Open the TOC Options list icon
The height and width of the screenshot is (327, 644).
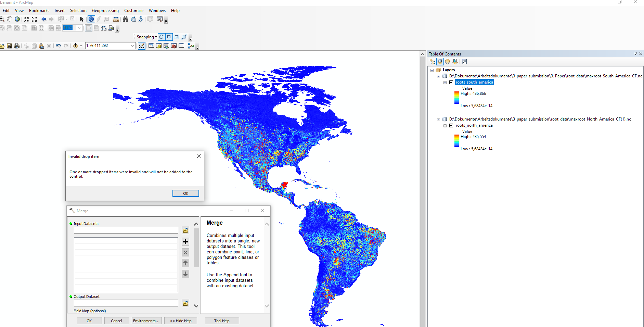tap(464, 62)
